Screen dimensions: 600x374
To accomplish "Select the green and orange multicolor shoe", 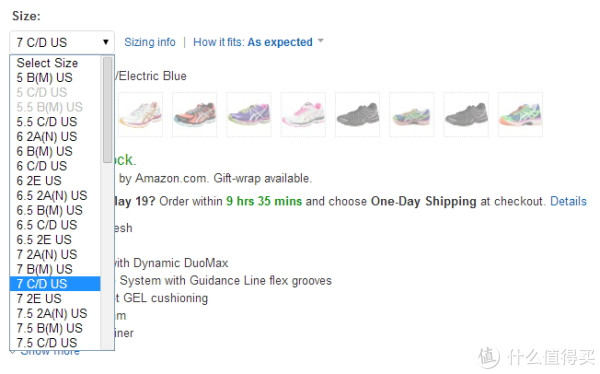I will click(x=520, y=114).
